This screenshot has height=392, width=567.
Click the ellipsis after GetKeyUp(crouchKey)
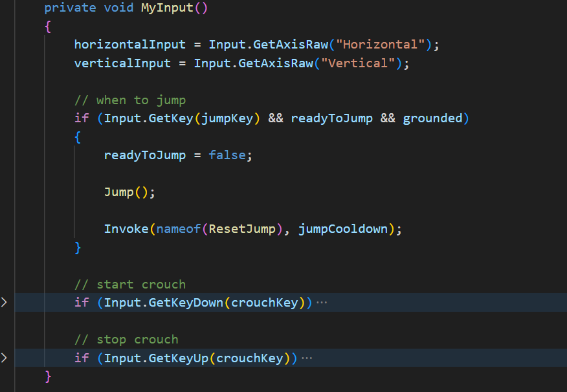pyautogui.click(x=307, y=356)
